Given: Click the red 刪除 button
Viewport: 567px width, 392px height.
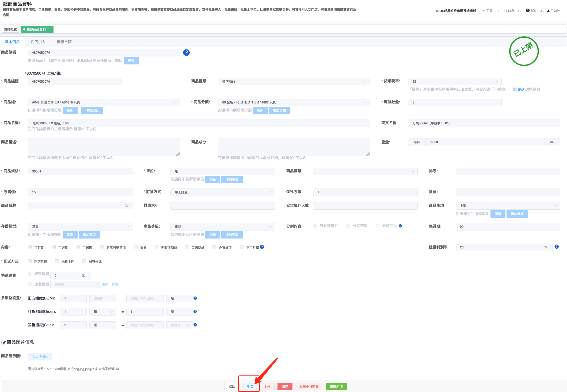Looking at the screenshot, I should tap(285, 386).
